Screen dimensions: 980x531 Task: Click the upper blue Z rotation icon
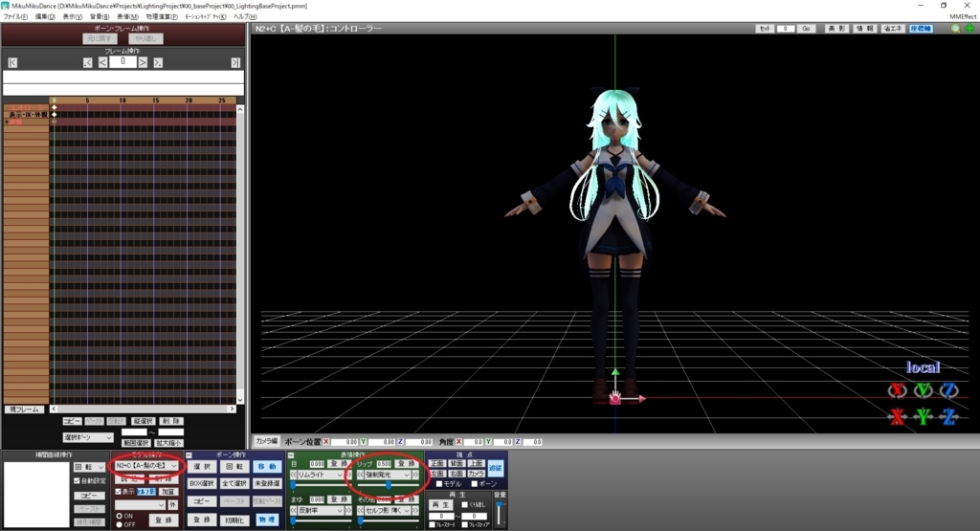tap(948, 390)
